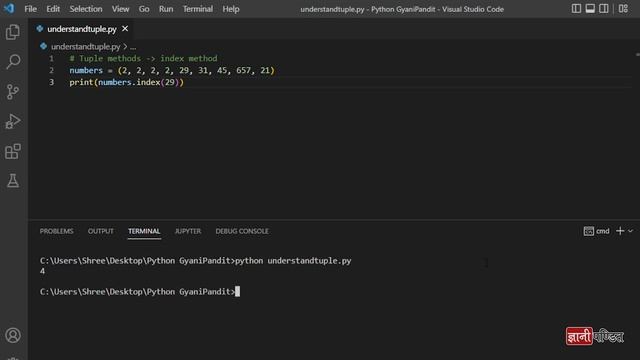The image size is (640, 360).
Task: Open Customize Layout icon
Action: click(623, 9)
